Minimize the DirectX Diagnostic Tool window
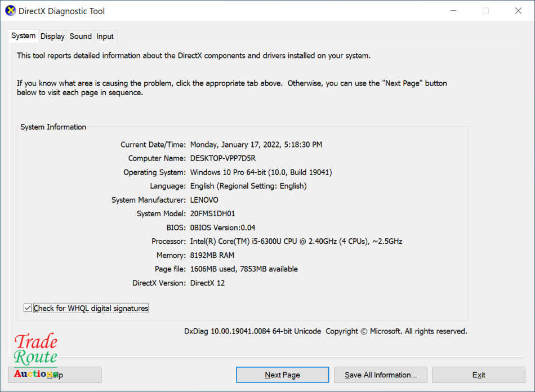 click(x=453, y=10)
